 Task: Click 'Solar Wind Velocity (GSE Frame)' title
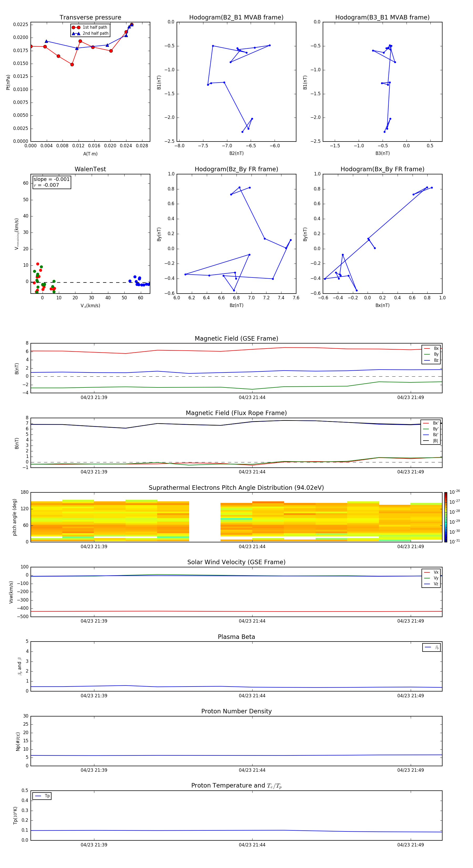[236, 562]
